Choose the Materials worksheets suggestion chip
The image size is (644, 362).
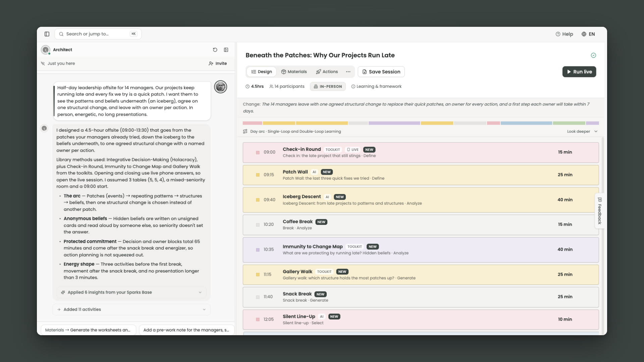pyautogui.click(x=88, y=330)
